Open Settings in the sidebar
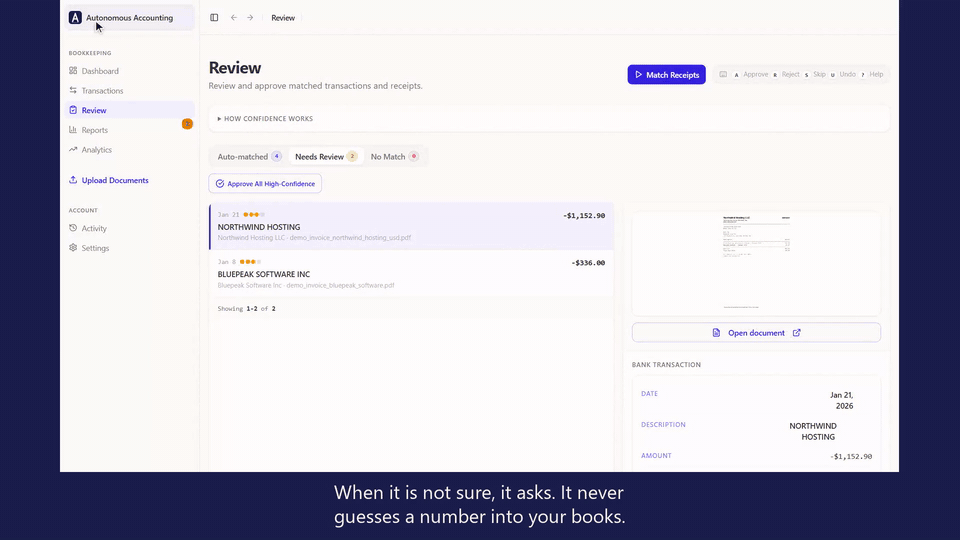Image resolution: width=960 pixels, height=540 pixels. click(x=130, y=248)
